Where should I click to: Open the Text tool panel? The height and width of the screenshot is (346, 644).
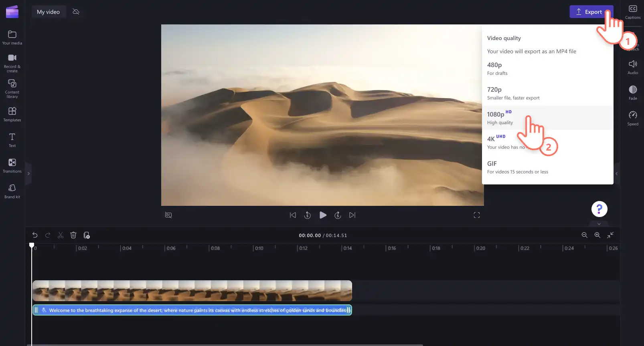pyautogui.click(x=12, y=140)
